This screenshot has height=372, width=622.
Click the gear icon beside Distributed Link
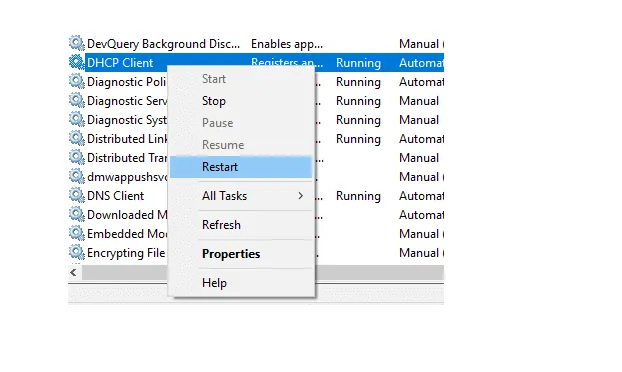point(77,138)
